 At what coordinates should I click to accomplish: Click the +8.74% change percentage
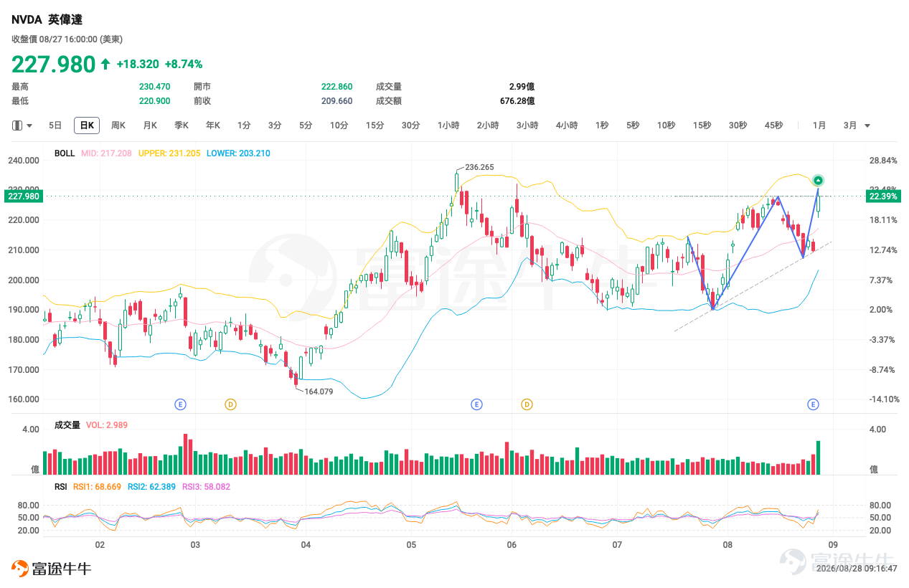pyautogui.click(x=184, y=64)
